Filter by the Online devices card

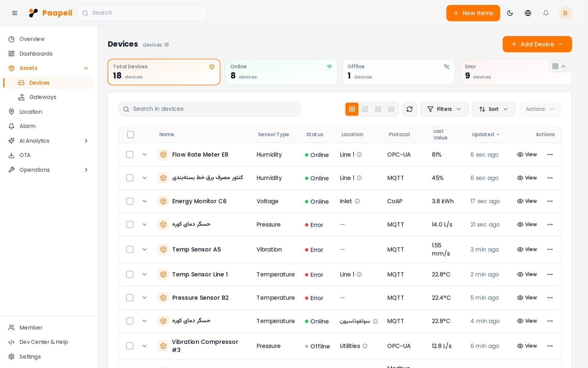pyautogui.click(x=281, y=72)
